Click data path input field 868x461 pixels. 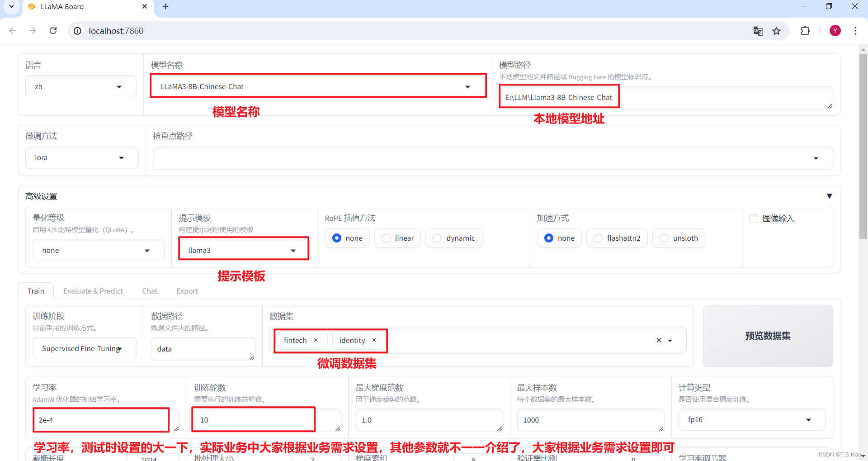[x=203, y=349]
